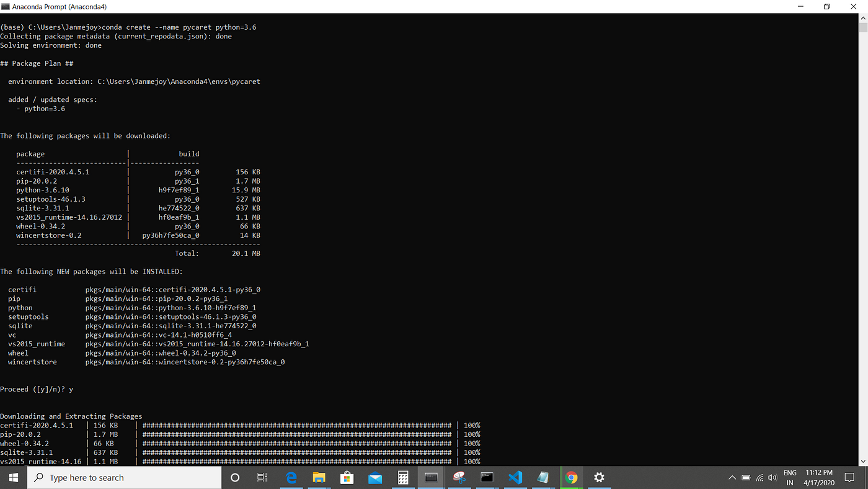
Task: Open the Wi-Fi network status flyout
Action: [x=760, y=478]
